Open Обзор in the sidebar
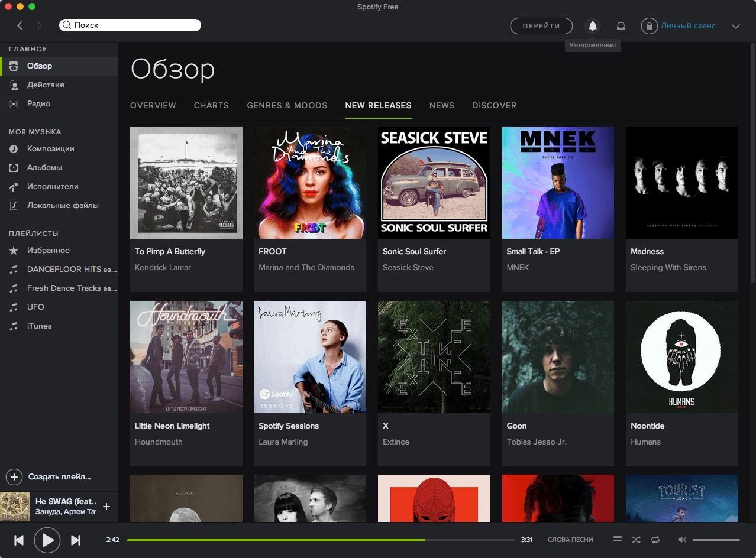Screen dimensions: 756x558 coord(59,66)
